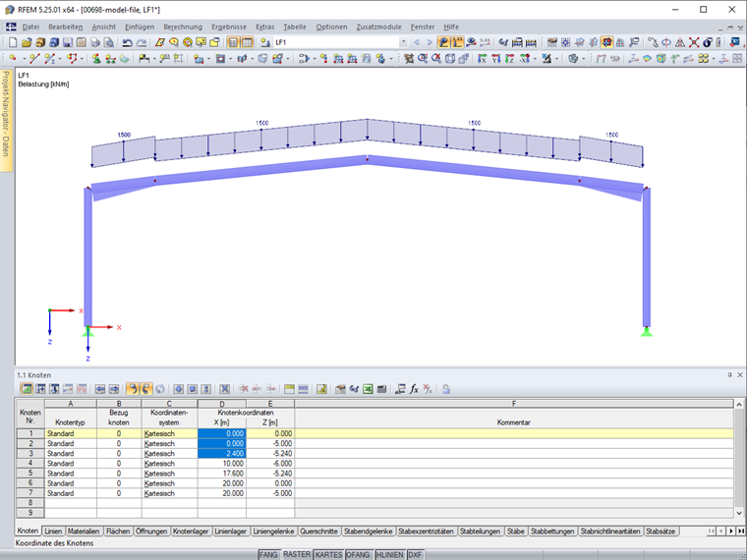This screenshot has width=747, height=560.
Task: Click the Y-axis view direction icon
Action: click(496, 59)
